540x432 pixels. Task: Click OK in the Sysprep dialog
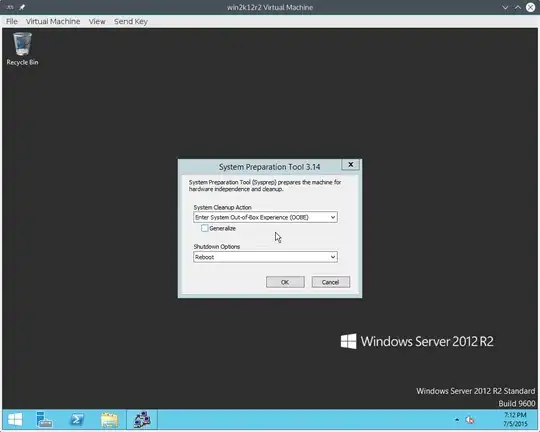[x=285, y=282]
